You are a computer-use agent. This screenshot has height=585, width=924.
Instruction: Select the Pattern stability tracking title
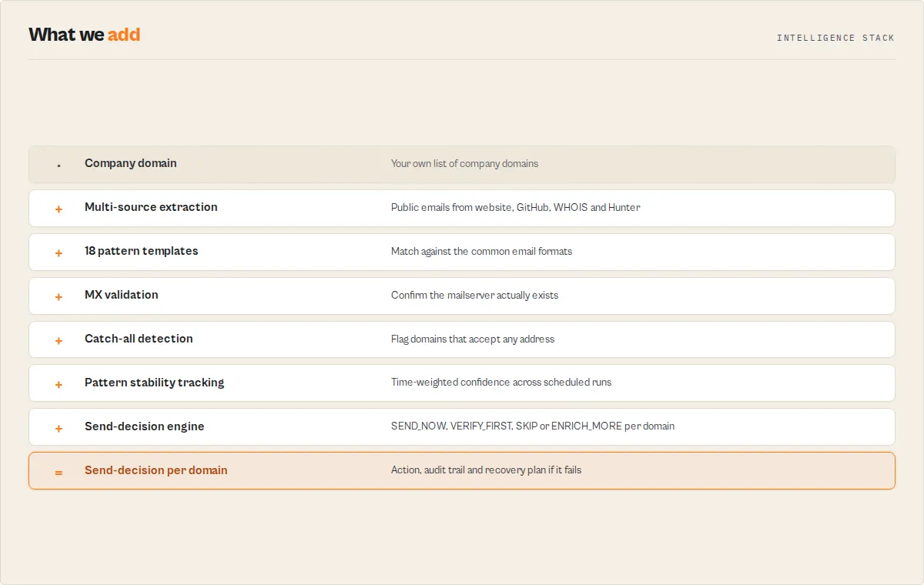pos(155,383)
